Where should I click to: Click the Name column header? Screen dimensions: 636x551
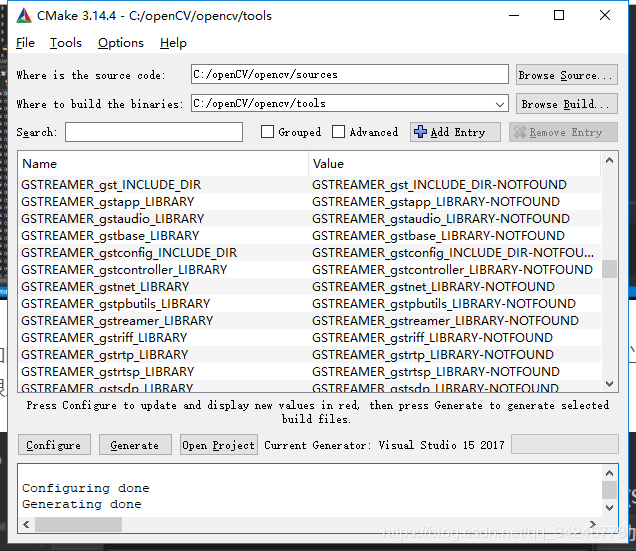tap(163, 164)
